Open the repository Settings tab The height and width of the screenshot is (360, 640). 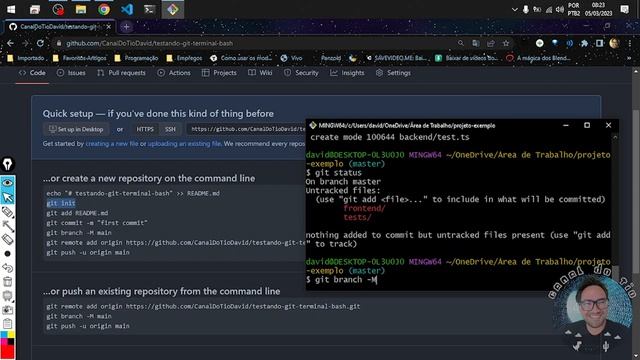coord(393,73)
